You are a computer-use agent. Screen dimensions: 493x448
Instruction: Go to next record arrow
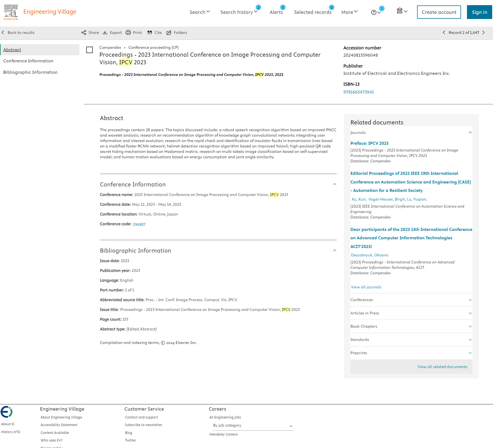[484, 33]
